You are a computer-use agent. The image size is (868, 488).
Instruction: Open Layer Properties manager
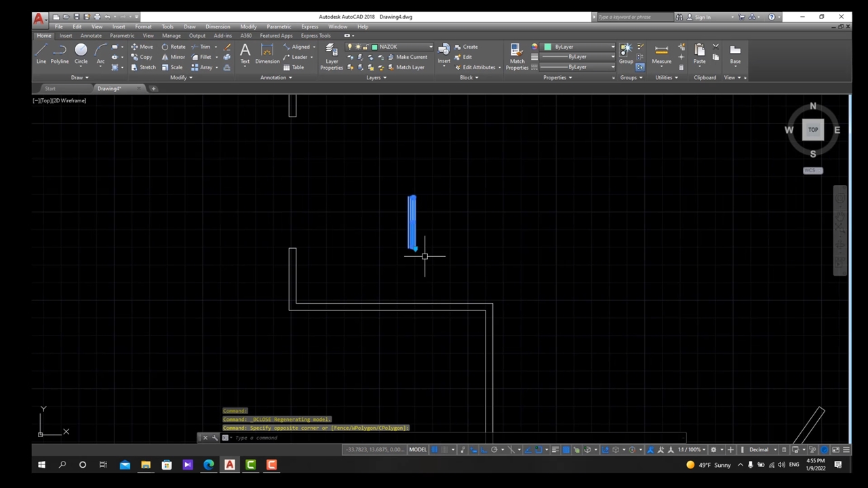pos(332,56)
